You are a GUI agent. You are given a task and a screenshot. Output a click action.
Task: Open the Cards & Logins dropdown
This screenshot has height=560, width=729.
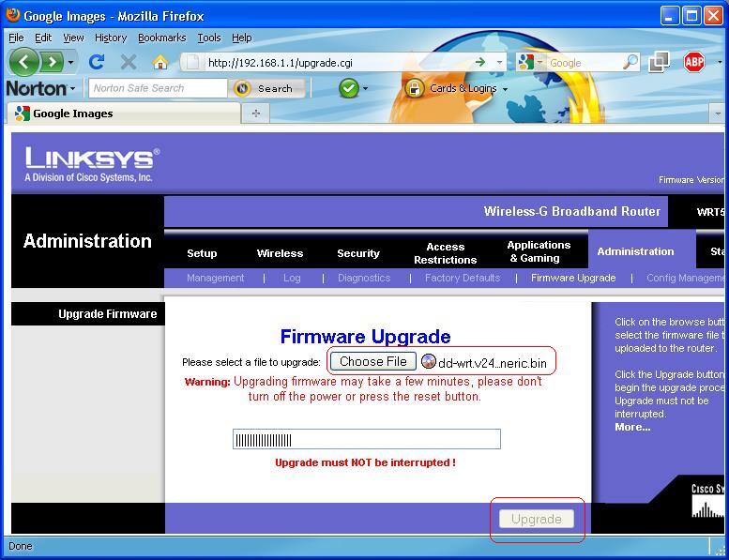(x=505, y=89)
